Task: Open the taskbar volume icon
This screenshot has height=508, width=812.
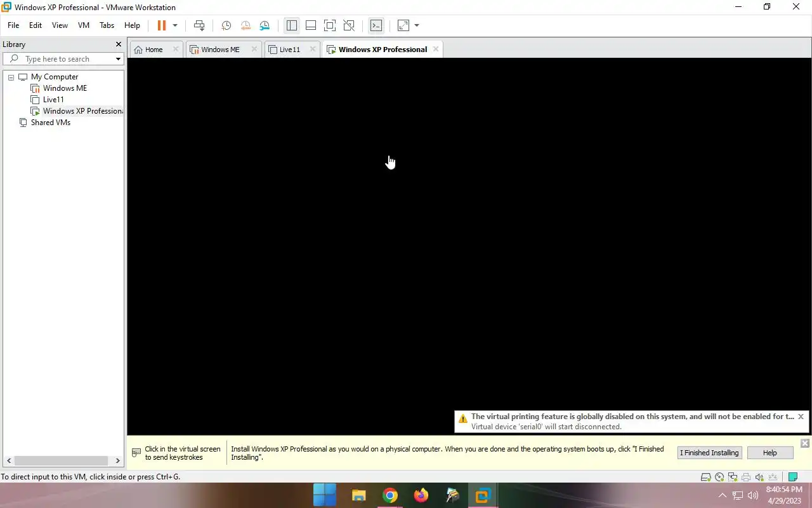Action: pyautogui.click(x=753, y=495)
